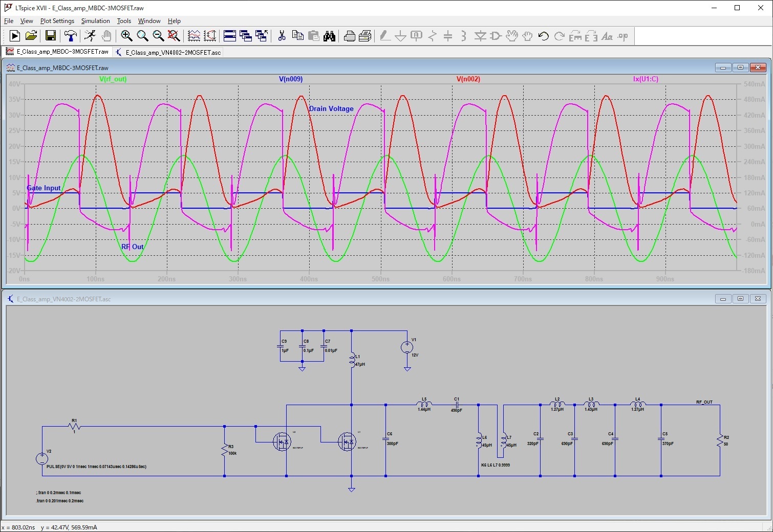Click the Save floppy disk icon
The width and height of the screenshot is (773, 532).
coord(50,36)
